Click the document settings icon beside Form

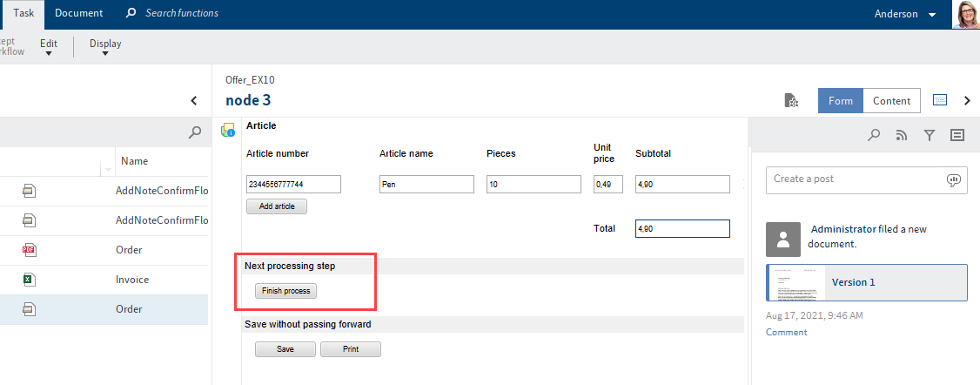(792, 101)
